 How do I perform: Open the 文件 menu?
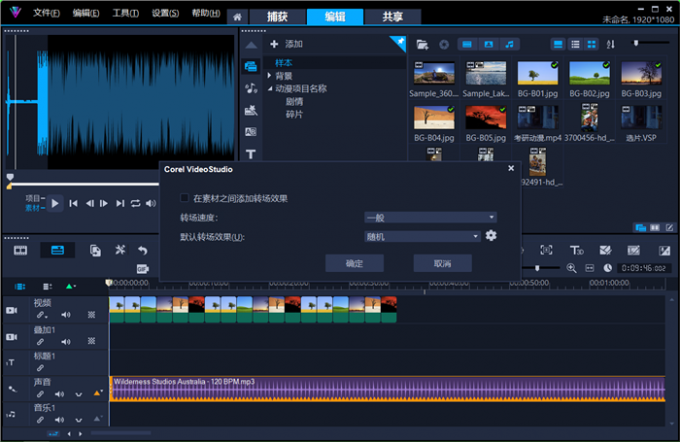coord(46,14)
